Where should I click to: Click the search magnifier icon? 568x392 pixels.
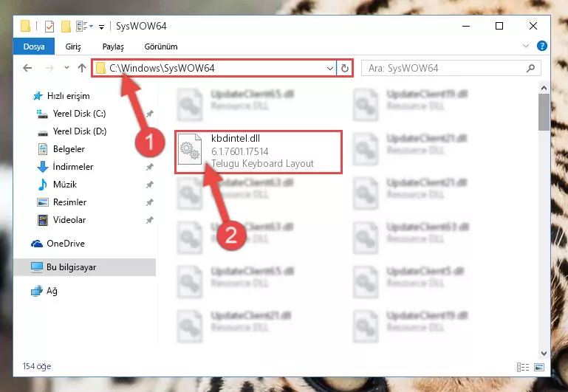tap(530, 68)
